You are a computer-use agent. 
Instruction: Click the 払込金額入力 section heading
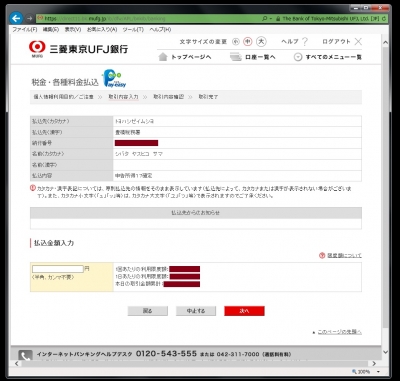click(x=54, y=243)
